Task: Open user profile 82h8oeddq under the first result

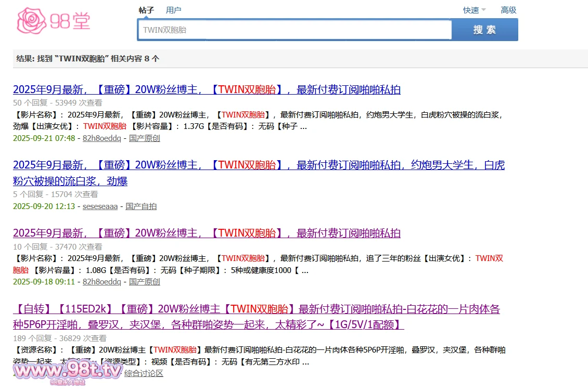Action: (101, 138)
